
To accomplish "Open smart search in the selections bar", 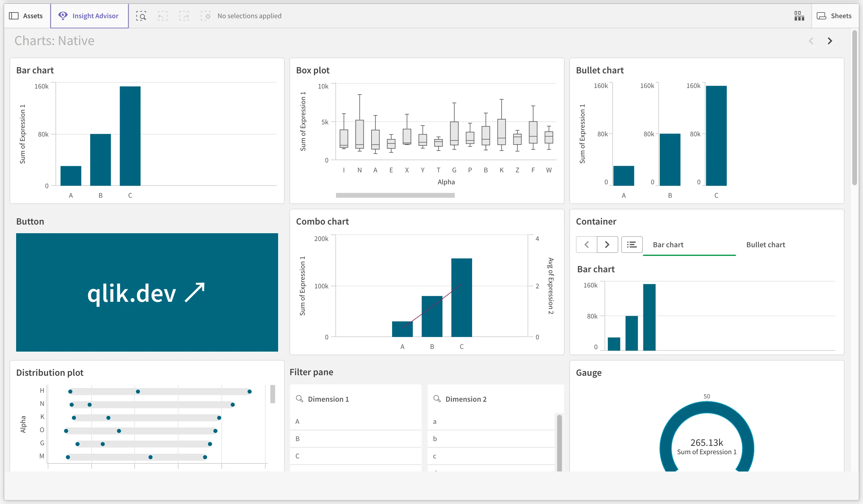I will pyautogui.click(x=141, y=16).
